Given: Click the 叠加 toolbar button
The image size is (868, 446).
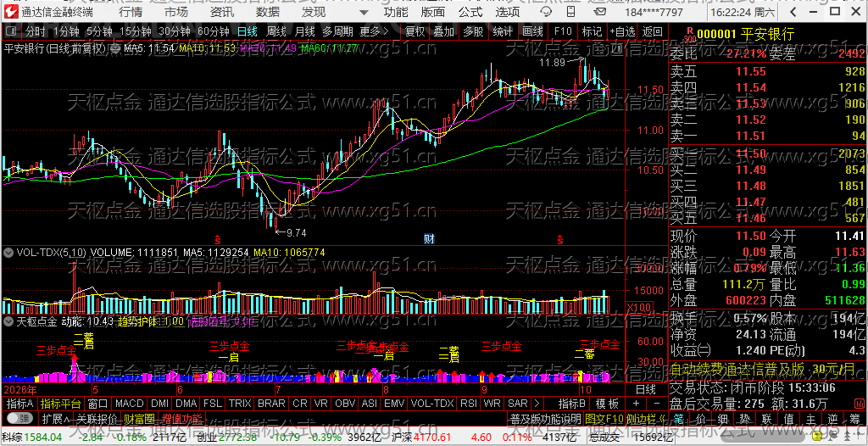Looking at the screenshot, I should point(444,31).
